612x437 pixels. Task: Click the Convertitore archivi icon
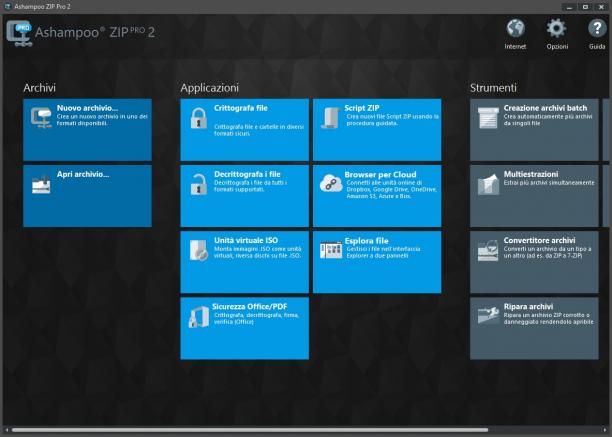point(488,250)
